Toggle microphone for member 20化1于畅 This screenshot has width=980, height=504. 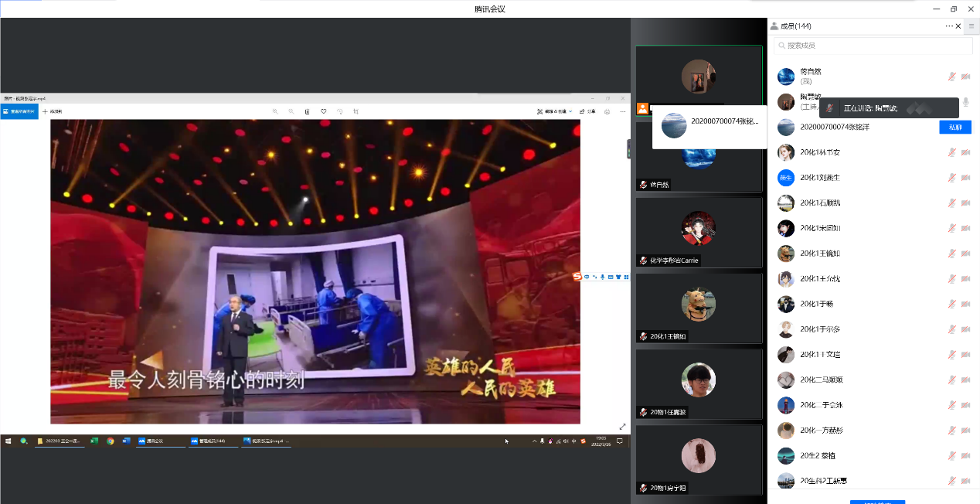952,304
